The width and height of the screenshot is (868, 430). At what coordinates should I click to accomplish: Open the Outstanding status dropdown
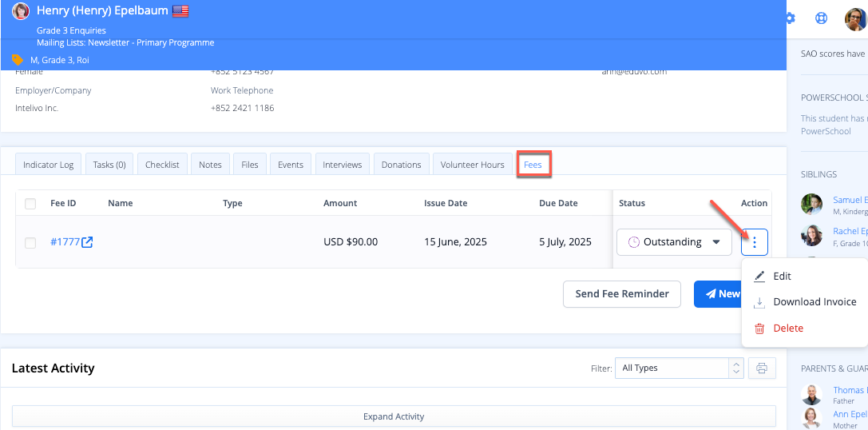[674, 242]
